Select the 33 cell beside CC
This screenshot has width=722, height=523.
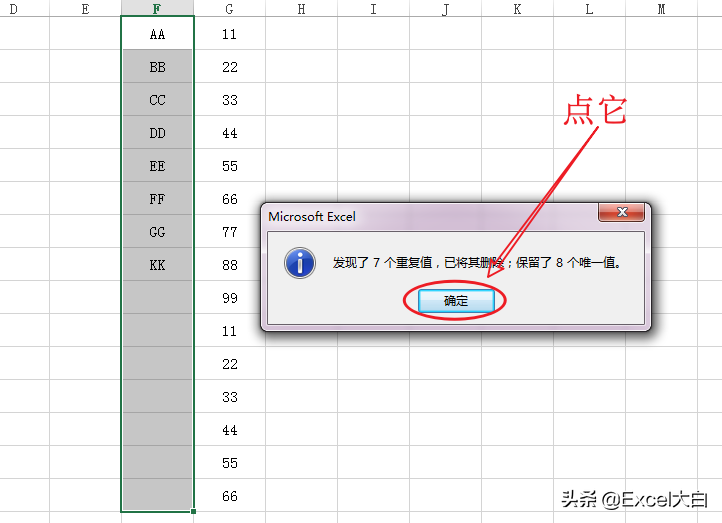229,99
